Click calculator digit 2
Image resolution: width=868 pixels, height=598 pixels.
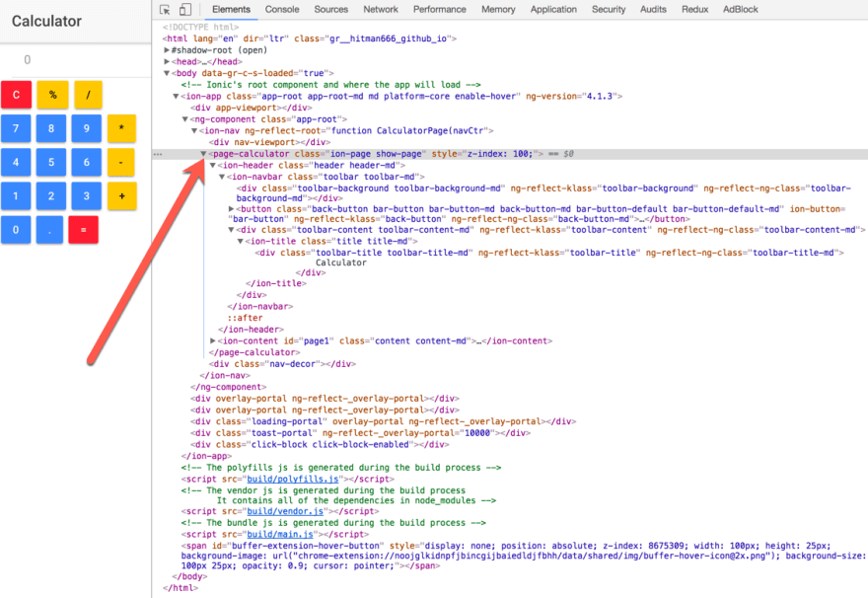click(51, 196)
